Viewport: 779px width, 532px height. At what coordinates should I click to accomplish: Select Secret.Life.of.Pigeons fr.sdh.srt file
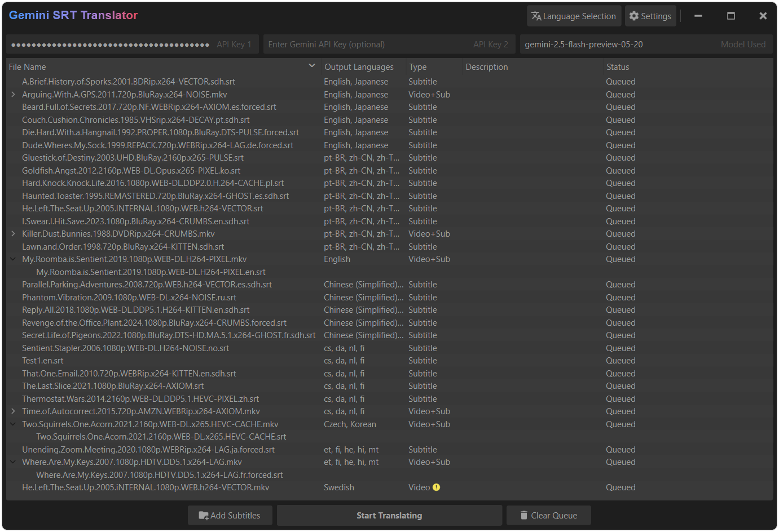[x=169, y=335]
